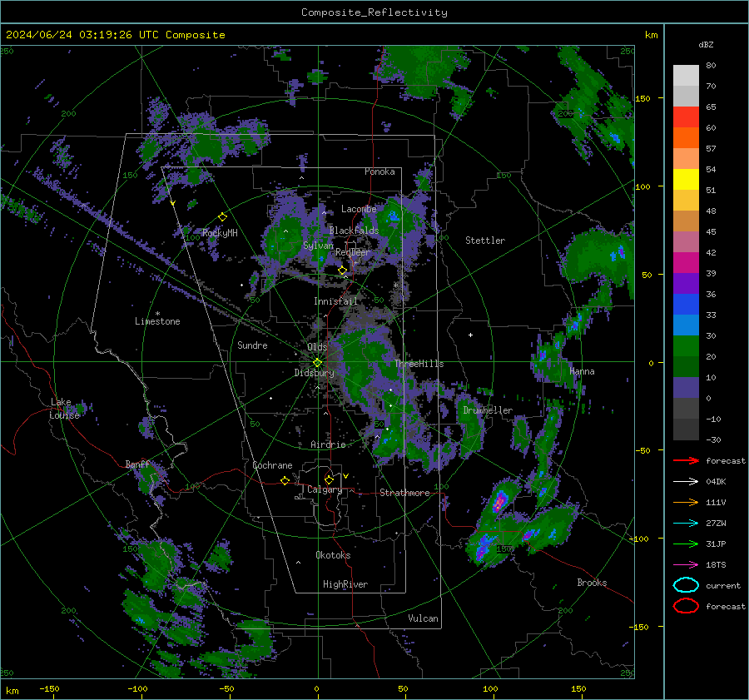
Task: Select the slate blue 0 dBZ swatch
Action: [686, 388]
